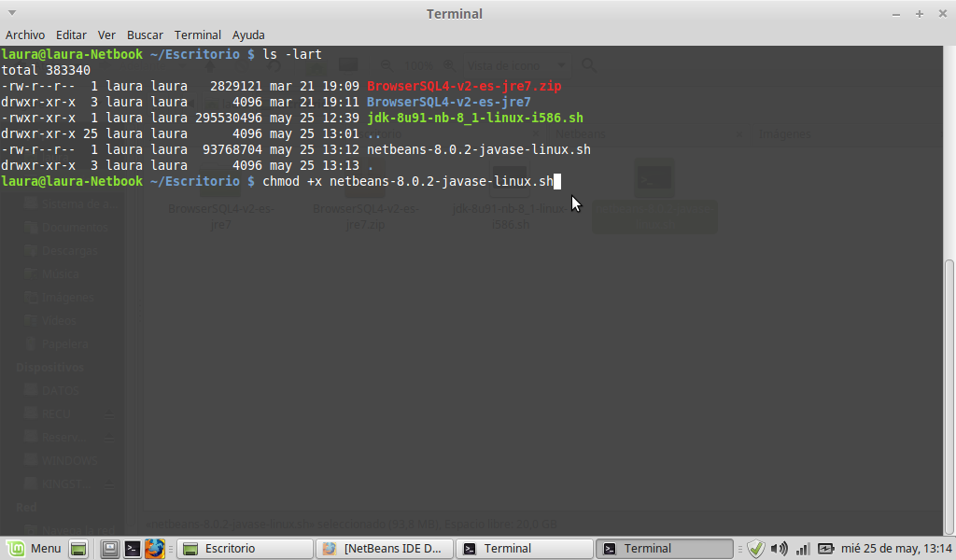Click the battery power tray icon
The width and height of the screenshot is (956, 560).
(x=825, y=549)
